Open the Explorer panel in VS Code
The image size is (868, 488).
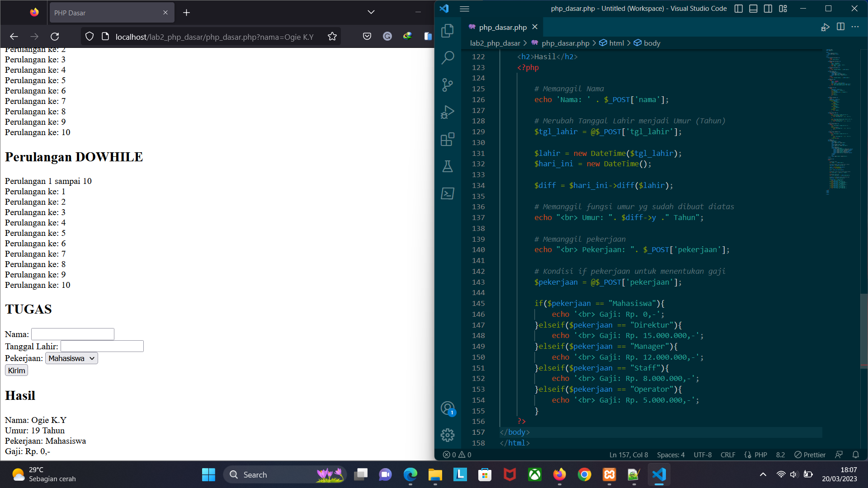click(x=447, y=30)
